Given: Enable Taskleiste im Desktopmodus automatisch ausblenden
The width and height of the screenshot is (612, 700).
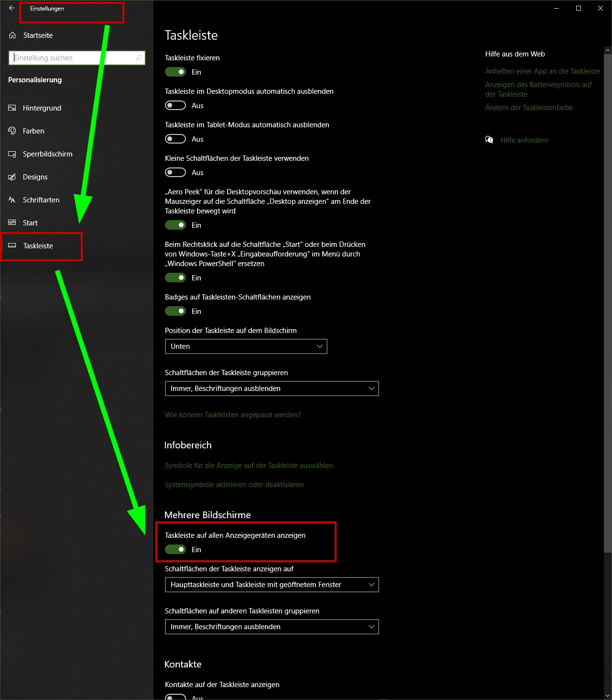Looking at the screenshot, I should pos(175,105).
